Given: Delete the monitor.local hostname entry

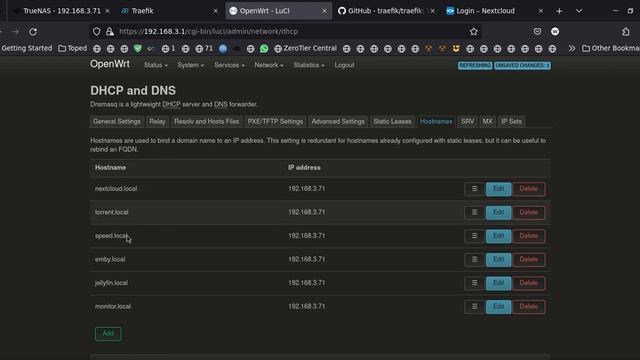Looking at the screenshot, I should click(529, 307).
